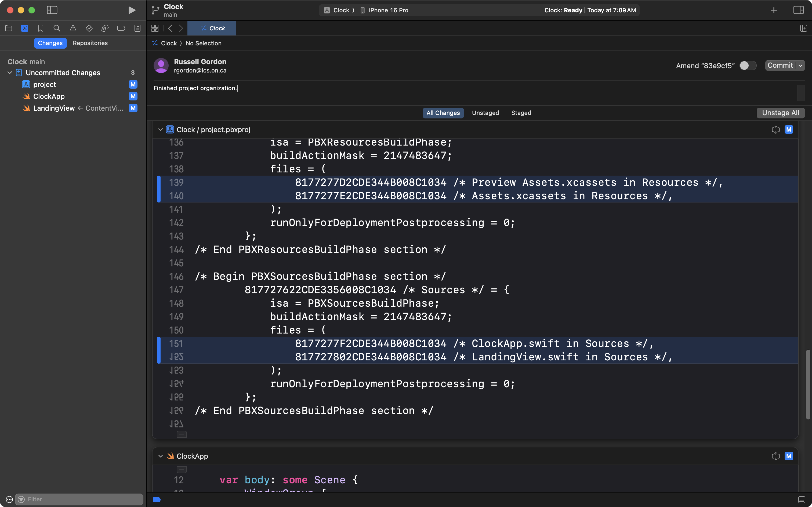Viewport: 812px width, 507px height.
Task: Open the Breakpoint navigator icon
Action: click(121, 28)
